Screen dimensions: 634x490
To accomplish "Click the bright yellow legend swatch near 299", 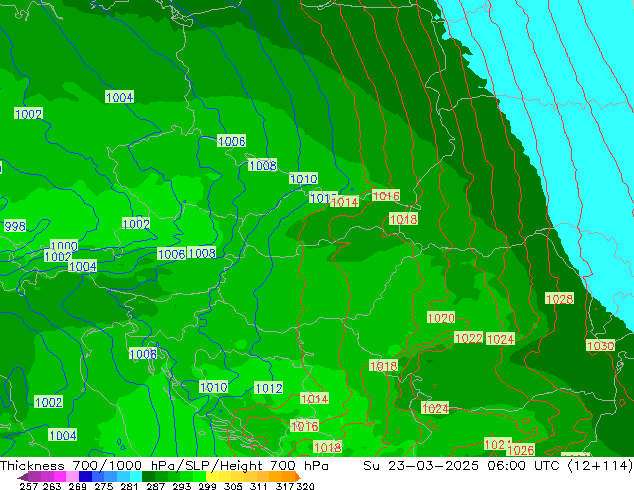I will click(x=212, y=476).
